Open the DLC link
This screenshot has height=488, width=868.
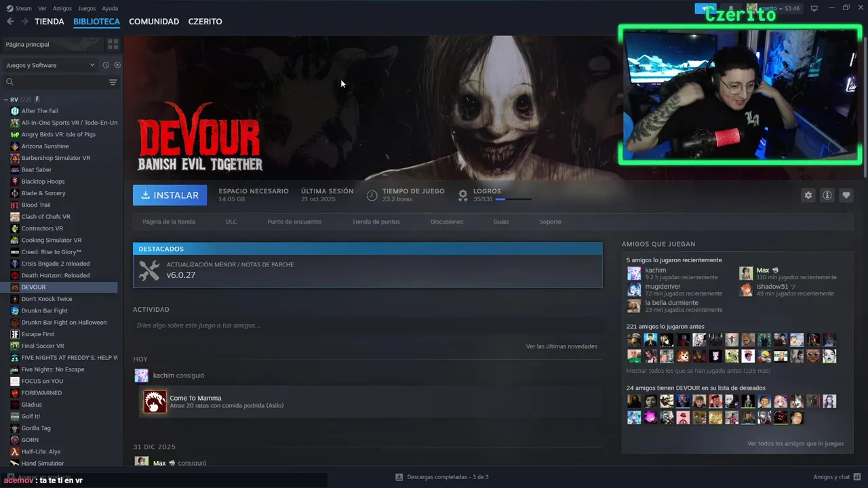tap(231, 222)
